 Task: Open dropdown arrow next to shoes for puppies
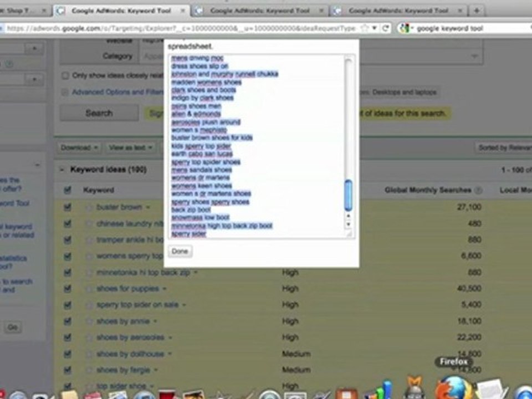coord(165,289)
